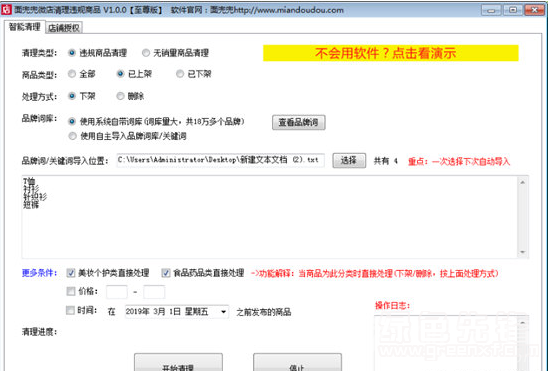Click the 操作日志 label

pyautogui.click(x=392, y=305)
